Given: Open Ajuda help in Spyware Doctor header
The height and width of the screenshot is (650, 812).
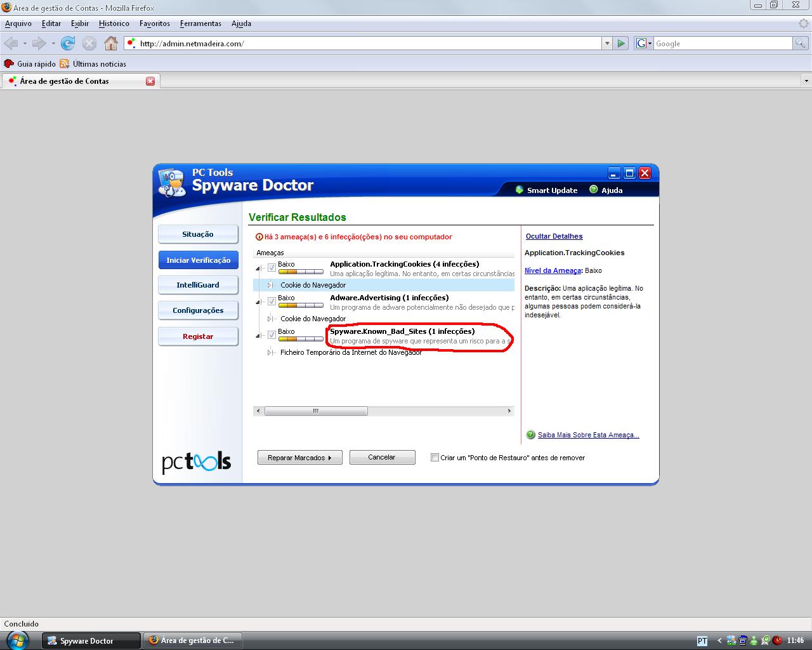Looking at the screenshot, I should coord(606,190).
